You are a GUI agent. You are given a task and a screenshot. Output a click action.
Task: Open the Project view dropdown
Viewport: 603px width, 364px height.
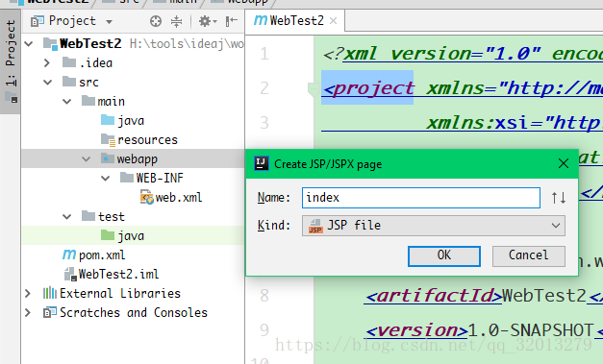coord(110,21)
